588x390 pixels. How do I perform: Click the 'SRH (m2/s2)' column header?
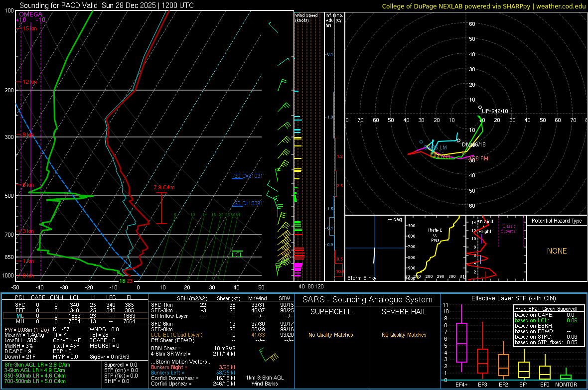pyautogui.click(x=192, y=298)
